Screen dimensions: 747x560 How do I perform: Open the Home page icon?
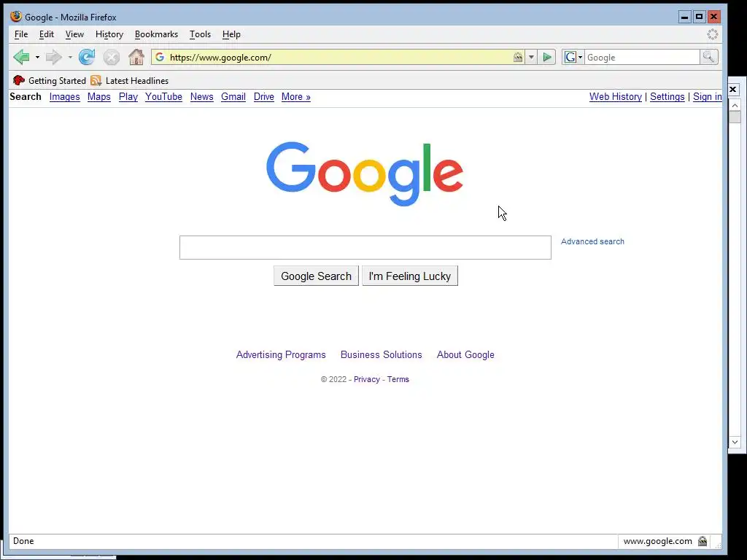pos(136,57)
